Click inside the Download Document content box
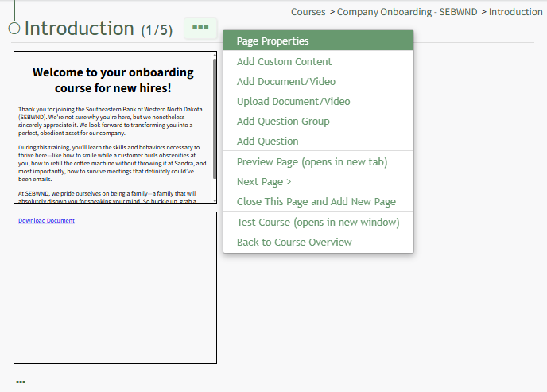This screenshot has height=392, width=547. pos(115,288)
